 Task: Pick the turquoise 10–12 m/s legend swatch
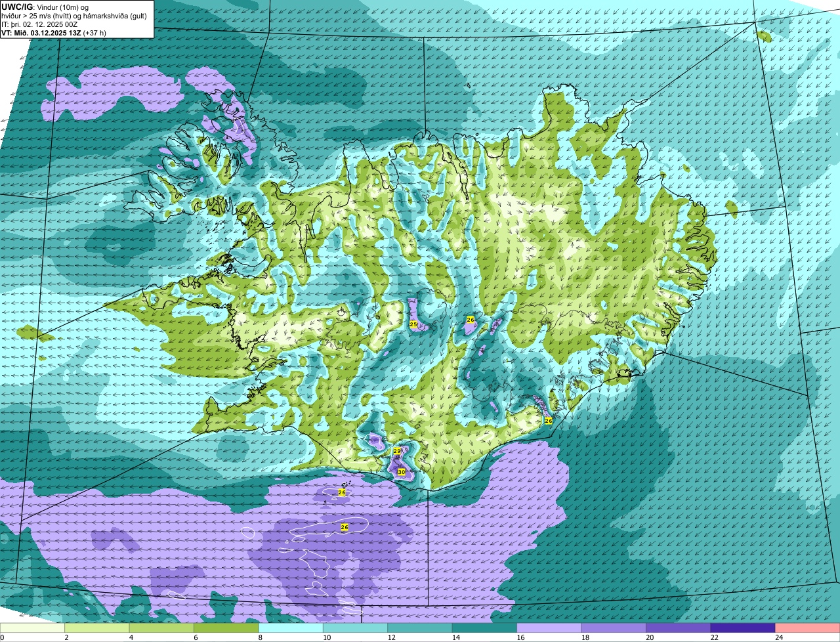tap(356, 628)
